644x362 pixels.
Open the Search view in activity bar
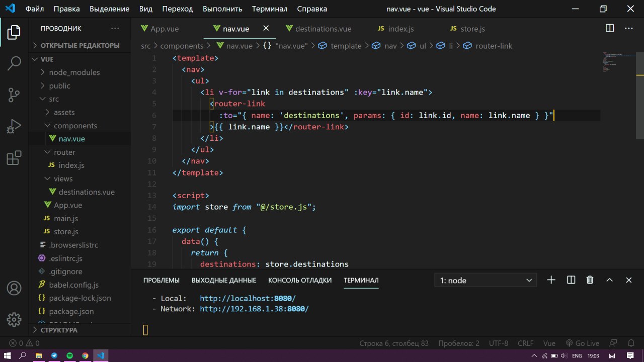tap(14, 63)
